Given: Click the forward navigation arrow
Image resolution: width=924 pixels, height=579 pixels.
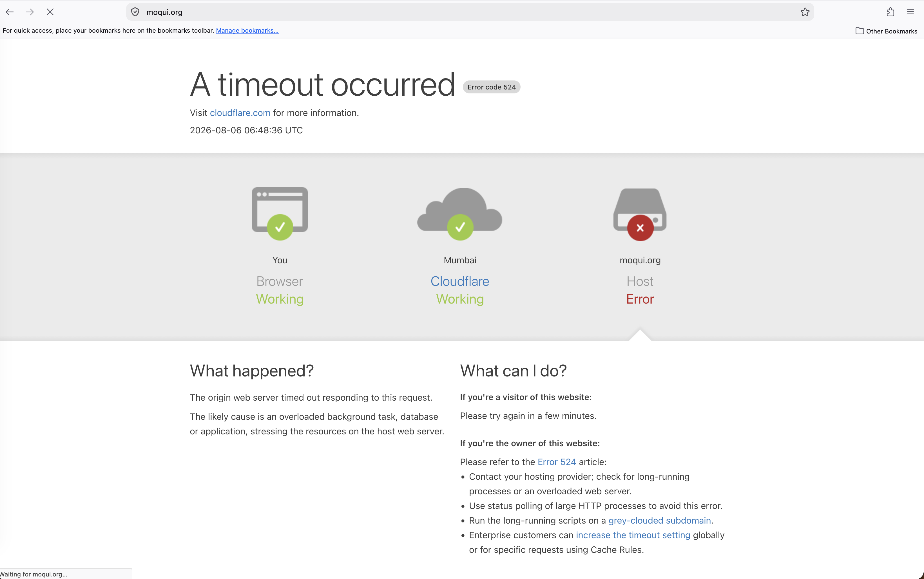Looking at the screenshot, I should (x=30, y=12).
